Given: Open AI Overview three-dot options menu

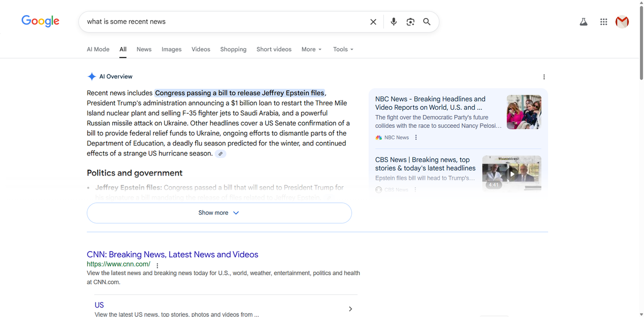Looking at the screenshot, I should point(544,77).
